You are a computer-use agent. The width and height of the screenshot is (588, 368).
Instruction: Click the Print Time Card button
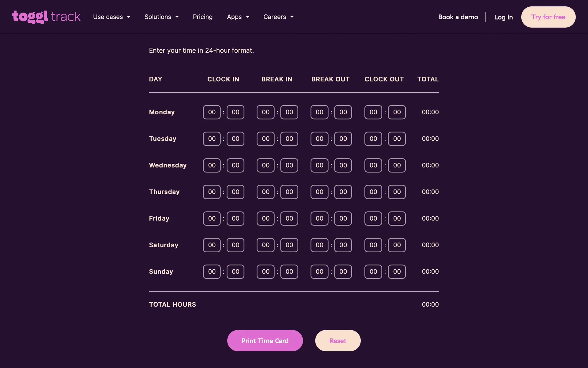point(265,341)
